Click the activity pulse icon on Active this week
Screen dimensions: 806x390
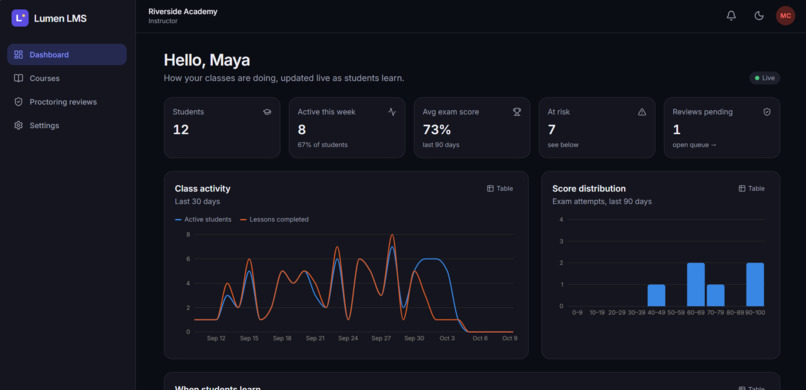point(392,112)
